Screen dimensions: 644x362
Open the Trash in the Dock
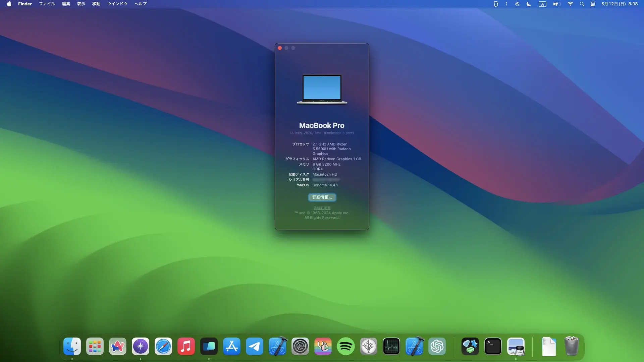[572, 346]
